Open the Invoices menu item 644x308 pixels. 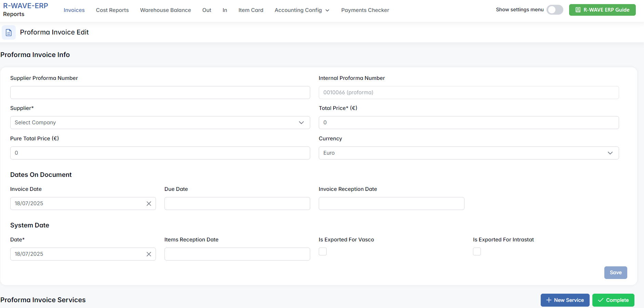pyautogui.click(x=74, y=10)
